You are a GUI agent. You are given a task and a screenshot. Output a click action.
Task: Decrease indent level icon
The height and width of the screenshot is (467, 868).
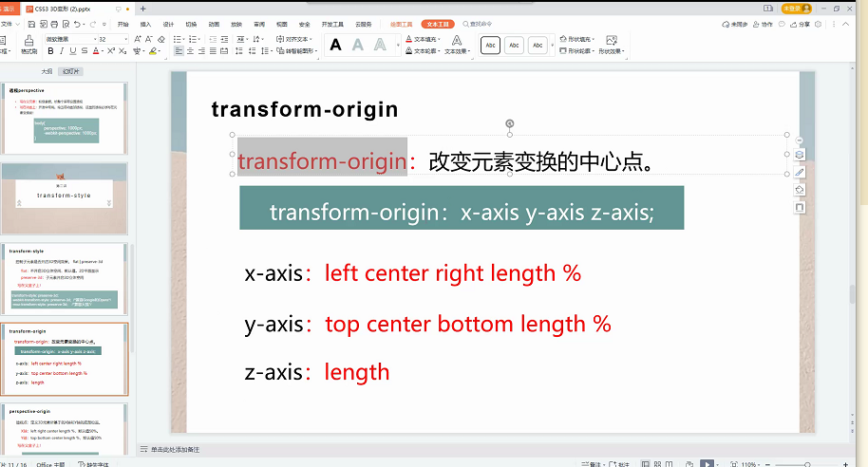(x=213, y=39)
